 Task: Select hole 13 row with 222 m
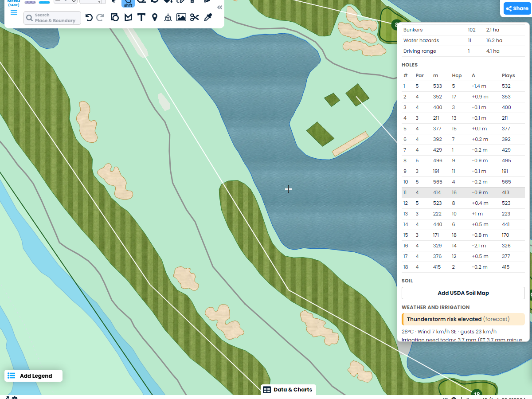pos(463,214)
